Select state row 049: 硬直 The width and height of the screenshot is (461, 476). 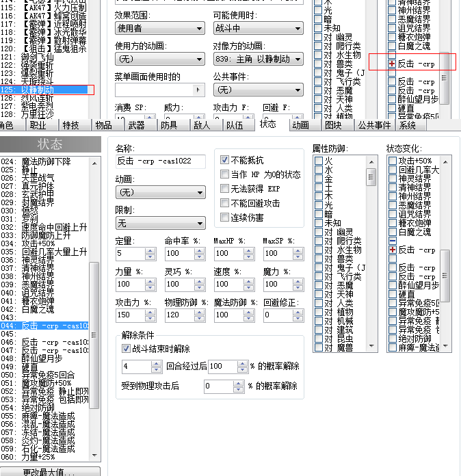click(44, 367)
